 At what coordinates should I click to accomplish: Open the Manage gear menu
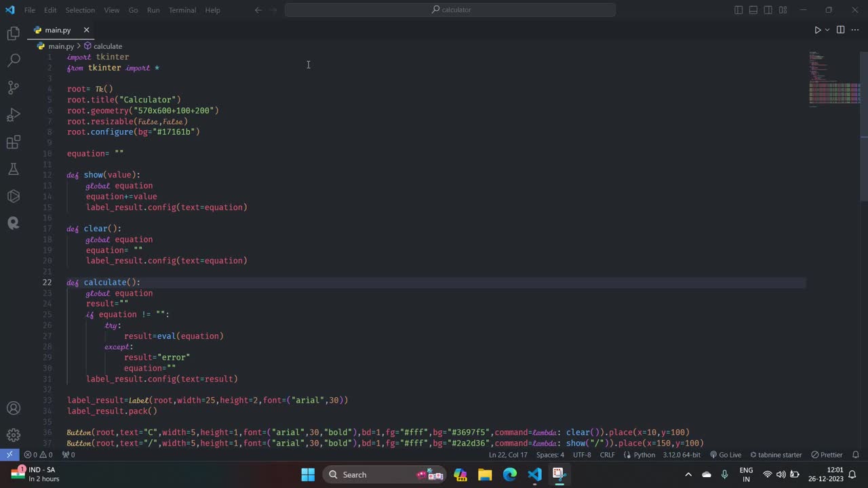click(14, 435)
